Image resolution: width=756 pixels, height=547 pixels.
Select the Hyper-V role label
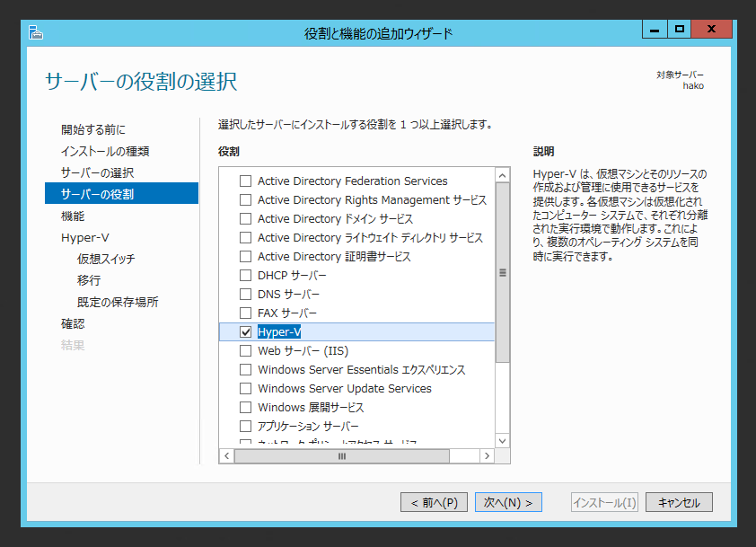pyautogui.click(x=279, y=331)
